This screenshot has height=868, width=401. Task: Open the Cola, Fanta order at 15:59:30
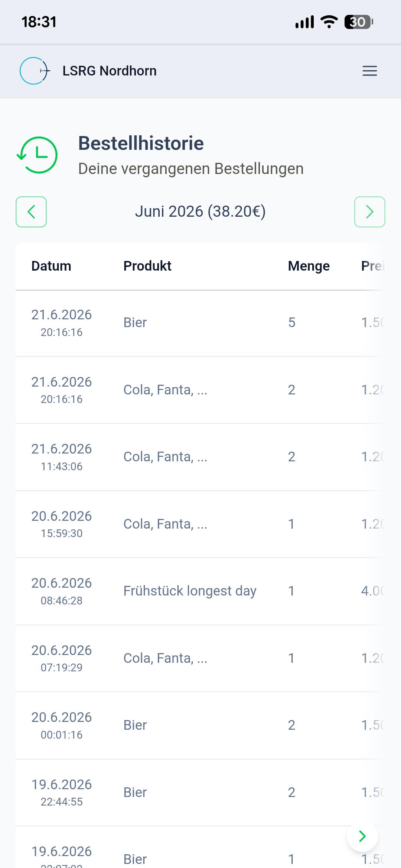click(200, 524)
